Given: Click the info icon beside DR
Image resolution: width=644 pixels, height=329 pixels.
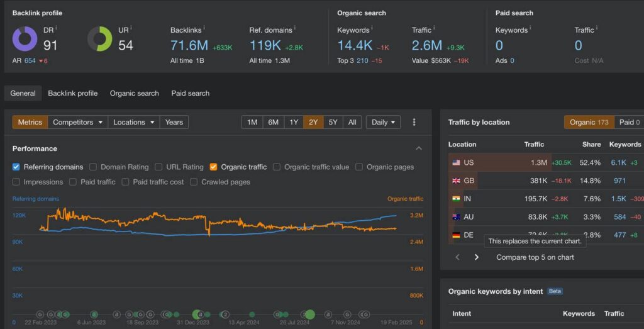Looking at the screenshot, I should pos(56,28).
